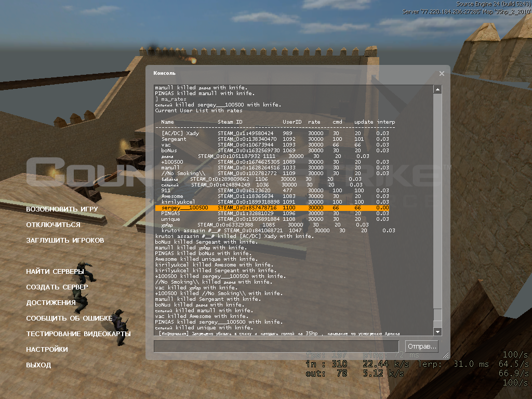Select СОЗДАТЬ СЕРВЕР menu item
The image size is (532, 399).
coord(57,287)
